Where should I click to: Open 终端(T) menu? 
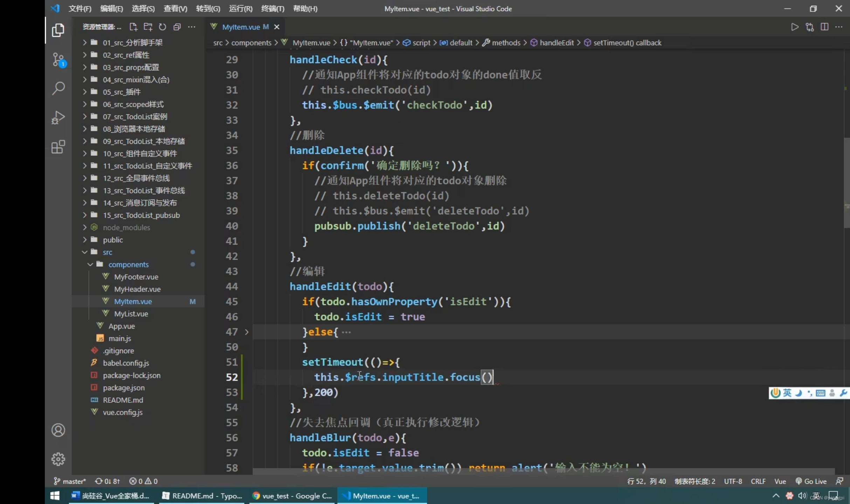tap(272, 9)
